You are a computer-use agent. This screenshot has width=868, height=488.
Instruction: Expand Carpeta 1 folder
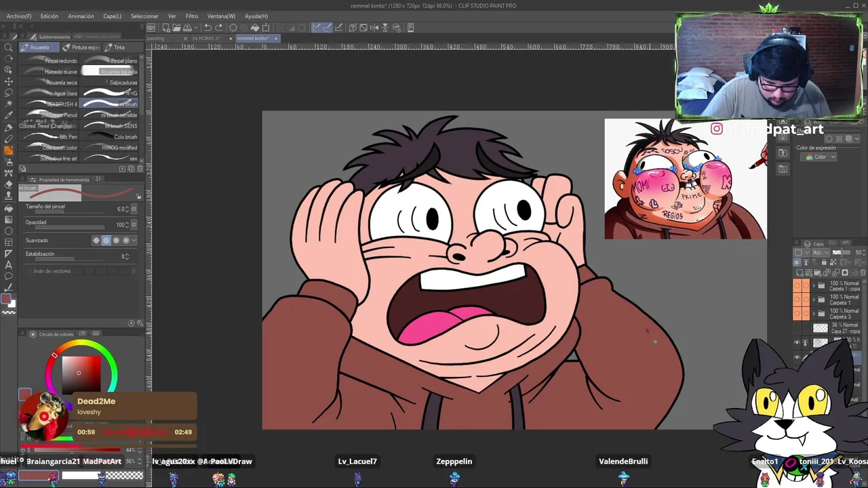(813, 300)
